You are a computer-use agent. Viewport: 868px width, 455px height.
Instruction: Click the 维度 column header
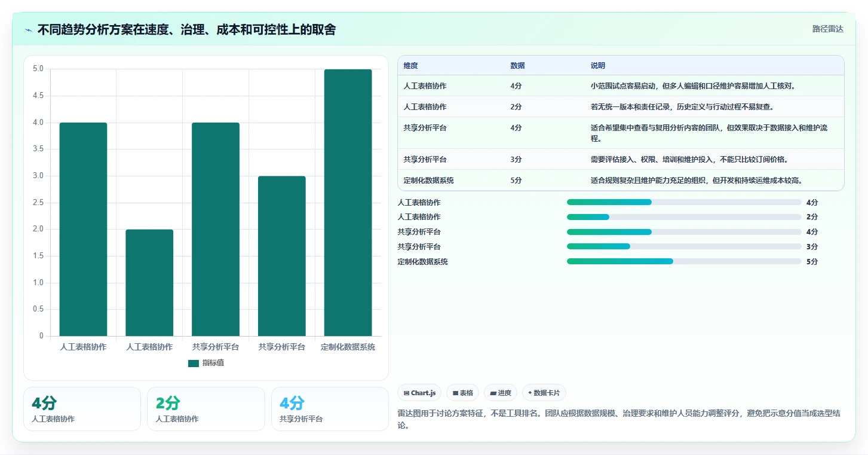tap(410, 66)
